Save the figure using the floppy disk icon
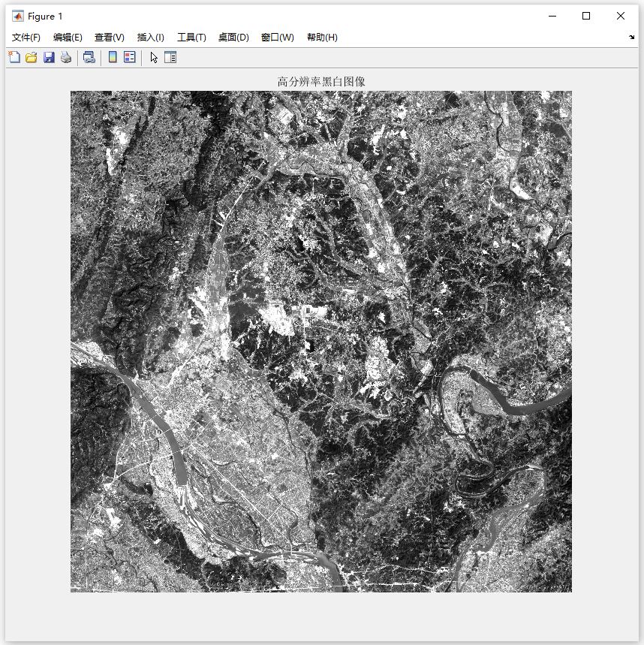 click(x=49, y=57)
